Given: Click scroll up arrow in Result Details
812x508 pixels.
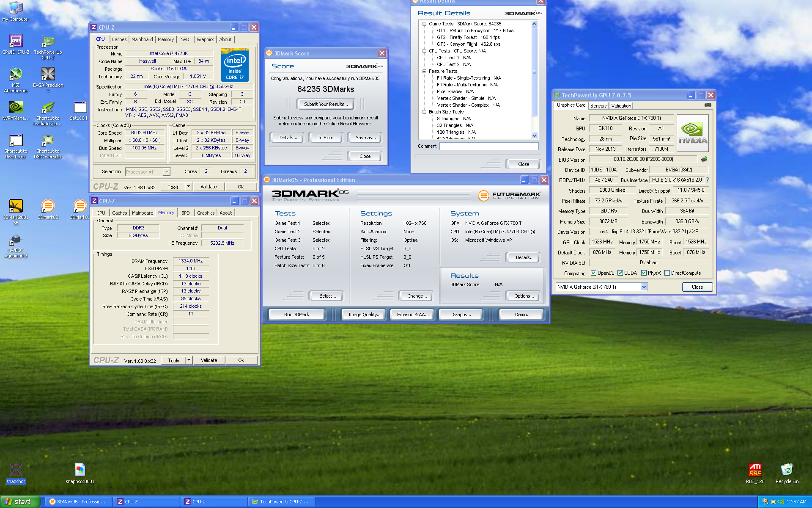Looking at the screenshot, I should pyautogui.click(x=534, y=24).
